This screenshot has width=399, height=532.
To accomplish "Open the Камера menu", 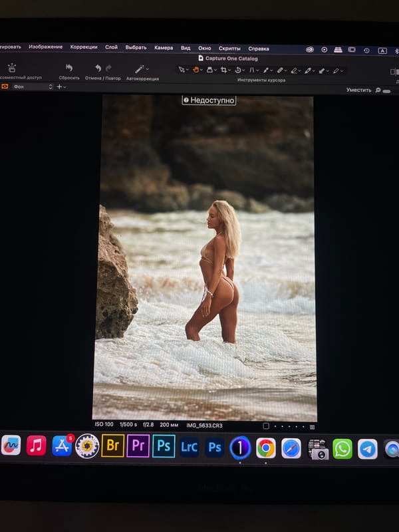I will (164, 48).
